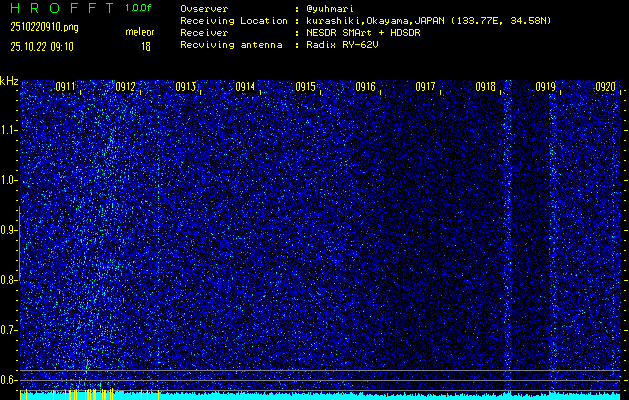This screenshot has height=400, width=629.
Task: Click the timestamp 25.10.22 09:10
Action: point(42,47)
